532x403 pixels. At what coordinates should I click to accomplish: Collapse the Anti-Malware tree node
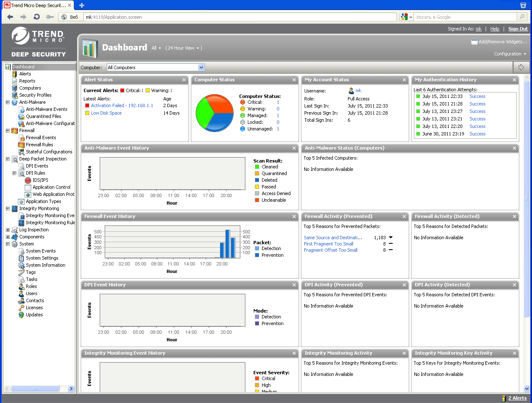(8, 102)
